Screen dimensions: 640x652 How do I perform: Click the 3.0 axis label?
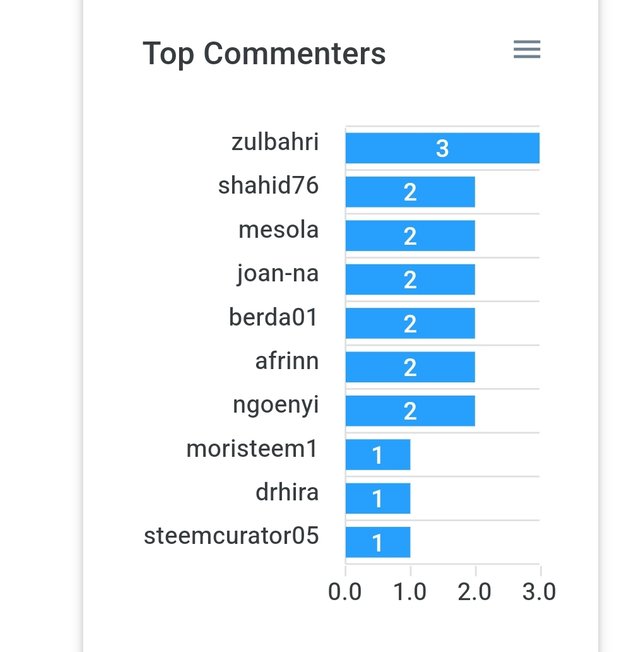pos(539,592)
